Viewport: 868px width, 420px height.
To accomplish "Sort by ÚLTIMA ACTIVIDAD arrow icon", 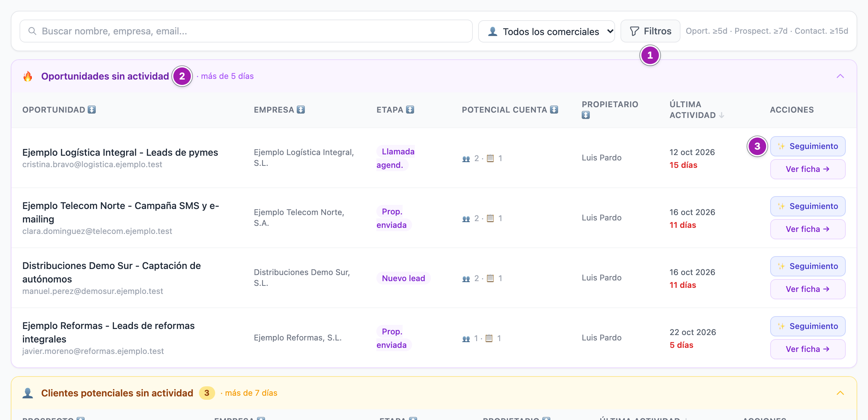I will (722, 115).
